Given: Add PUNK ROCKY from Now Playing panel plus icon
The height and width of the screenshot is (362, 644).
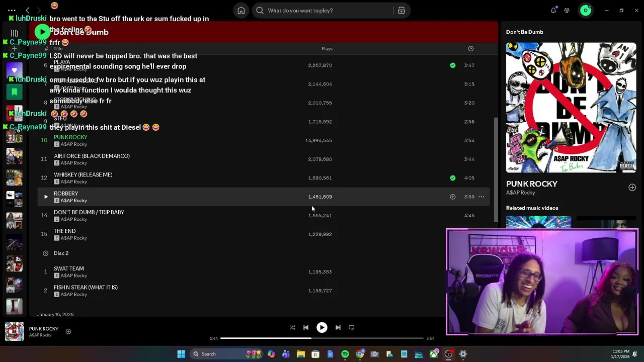Looking at the screenshot, I should tap(632, 188).
